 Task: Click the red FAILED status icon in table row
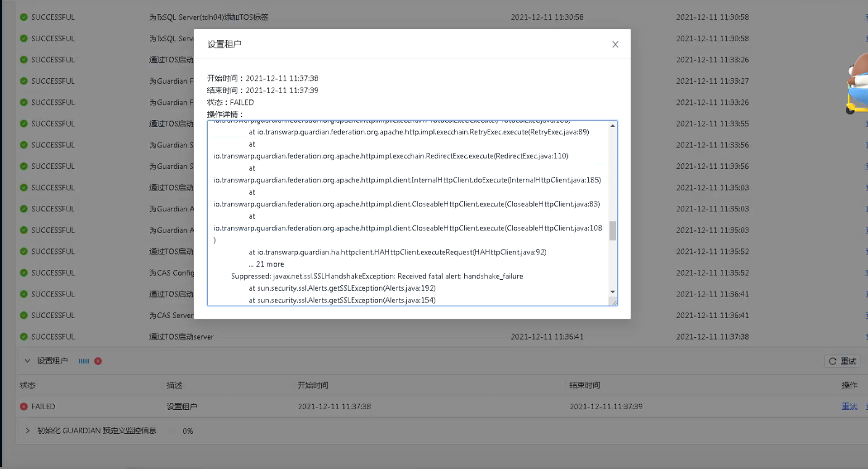tap(24, 407)
